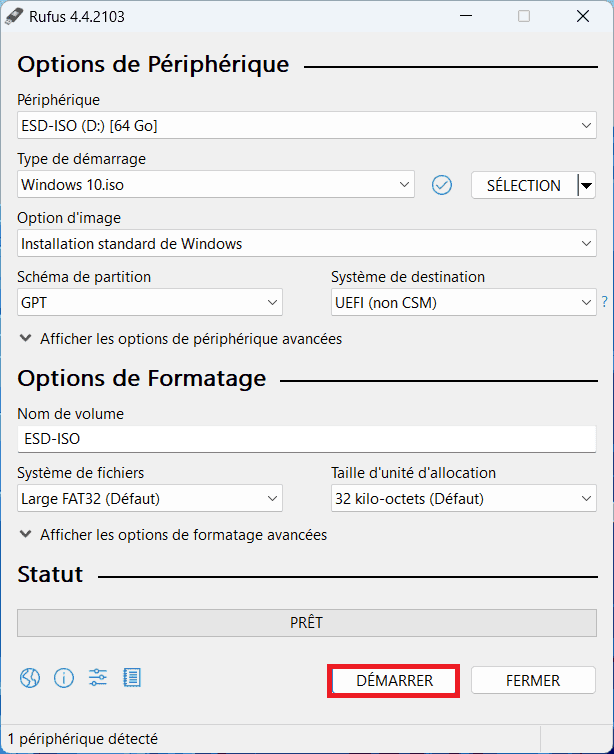Click the 'Statut' heading
The image size is (614, 754).
click(x=50, y=574)
